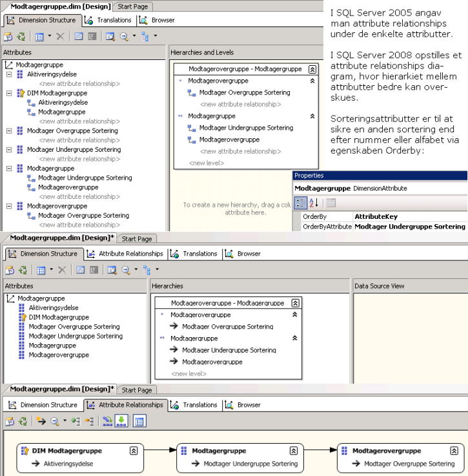Switch Properties to Alphabetical A-Z sorting

pyautogui.click(x=314, y=203)
